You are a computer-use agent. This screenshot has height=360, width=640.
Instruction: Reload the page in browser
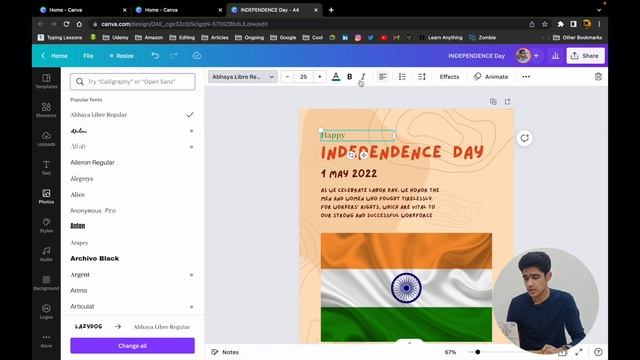pyautogui.click(x=66, y=24)
